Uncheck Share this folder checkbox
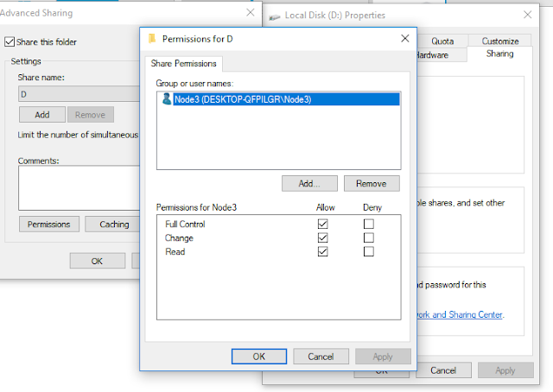 click(10, 42)
